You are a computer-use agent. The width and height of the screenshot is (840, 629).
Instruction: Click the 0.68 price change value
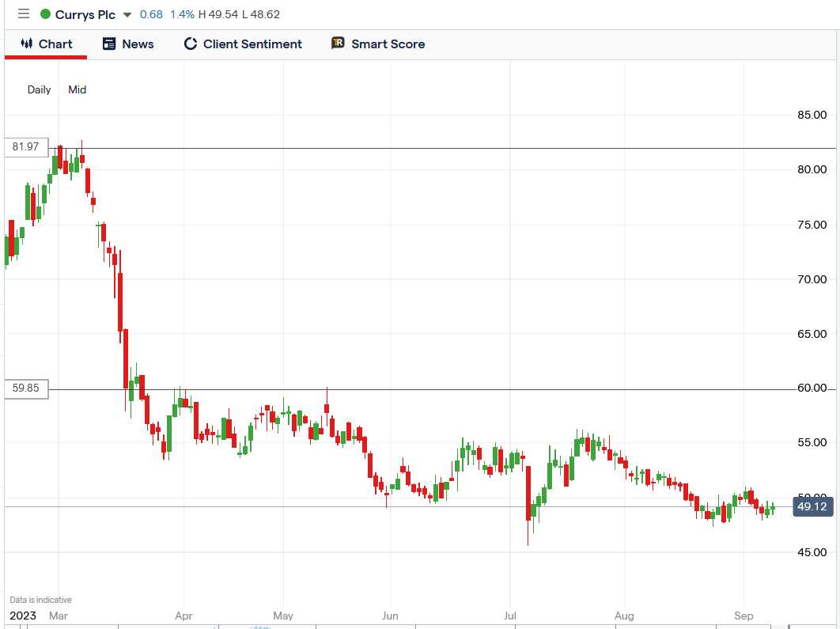tap(151, 14)
